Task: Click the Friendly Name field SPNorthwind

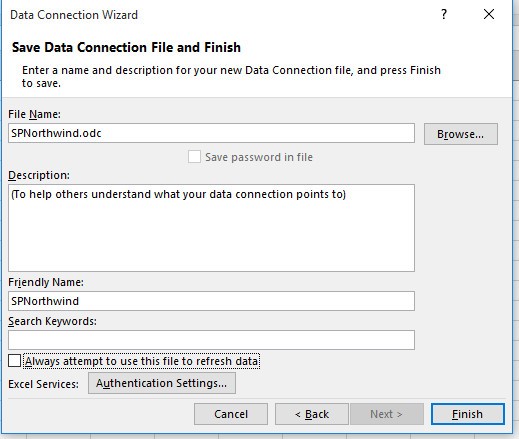Action: pyautogui.click(x=211, y=301)
